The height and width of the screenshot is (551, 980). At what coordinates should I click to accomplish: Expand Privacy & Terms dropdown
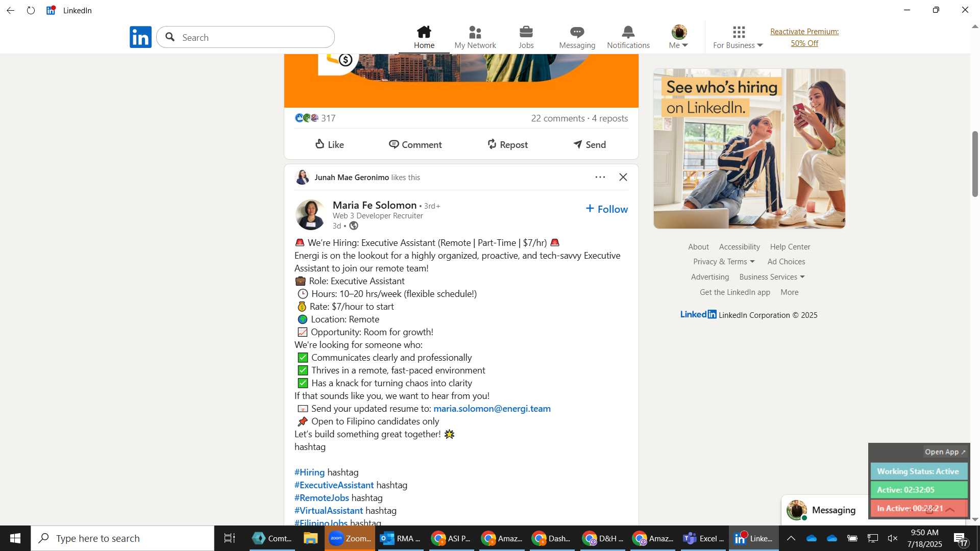(724, 262)
